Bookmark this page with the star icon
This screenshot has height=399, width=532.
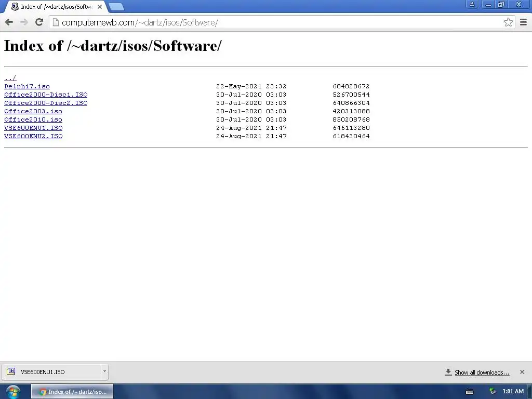[x=508, y=22]
